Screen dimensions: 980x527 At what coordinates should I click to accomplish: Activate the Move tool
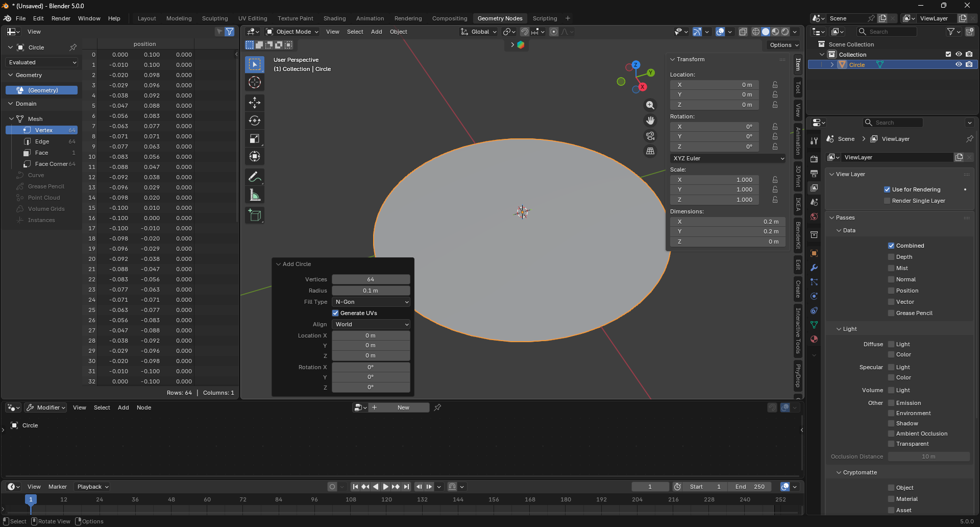255,103
